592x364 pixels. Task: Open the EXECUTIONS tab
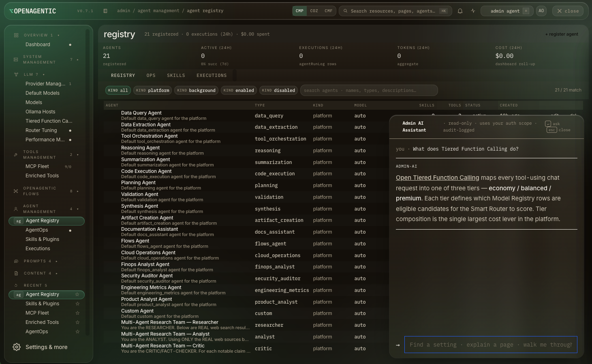212,76
